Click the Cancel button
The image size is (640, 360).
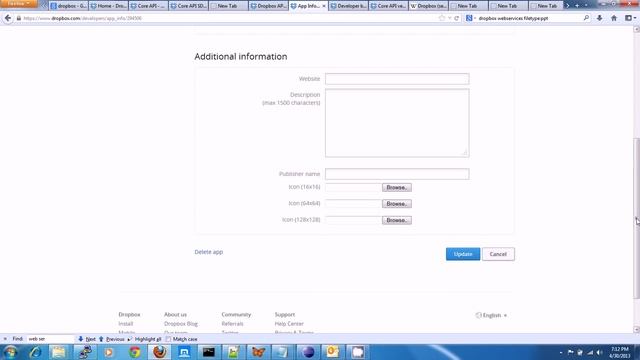(x=498, y=254)
